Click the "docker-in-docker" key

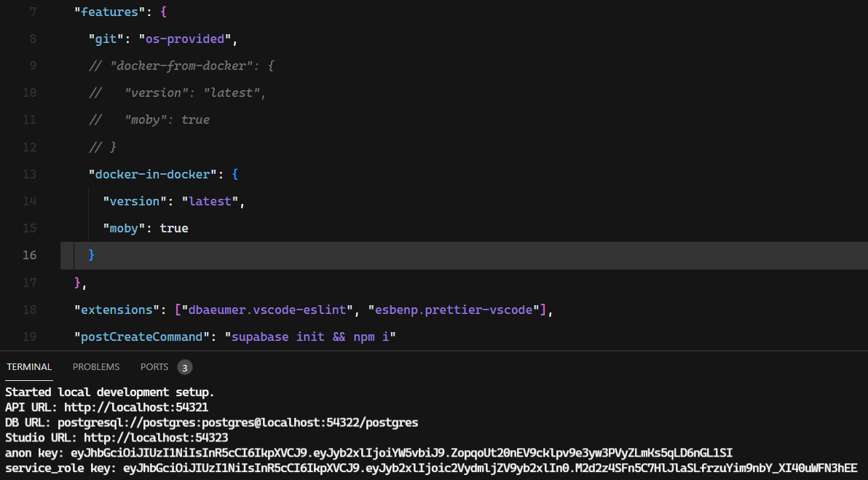click(x=153, y=174)
